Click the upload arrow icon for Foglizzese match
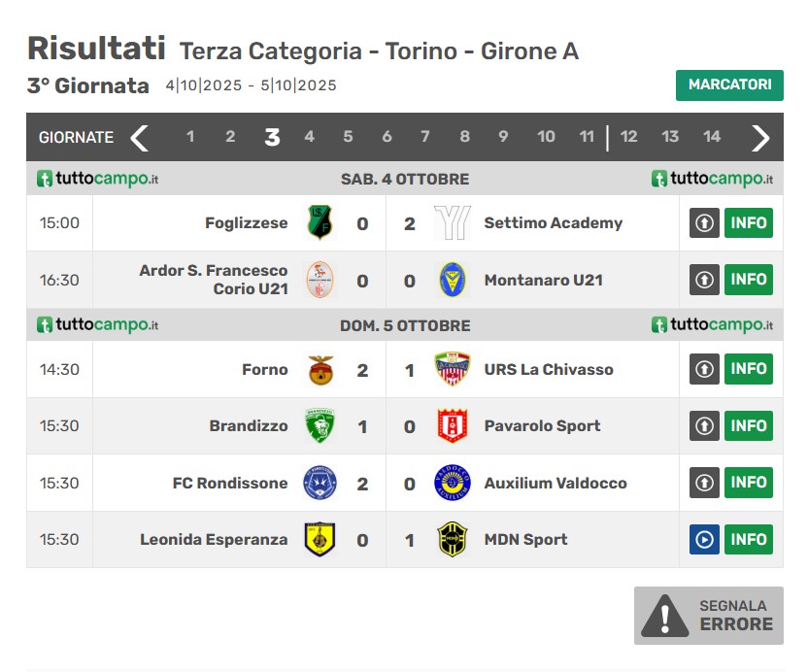The image size is (808, 672). [704, 223]
